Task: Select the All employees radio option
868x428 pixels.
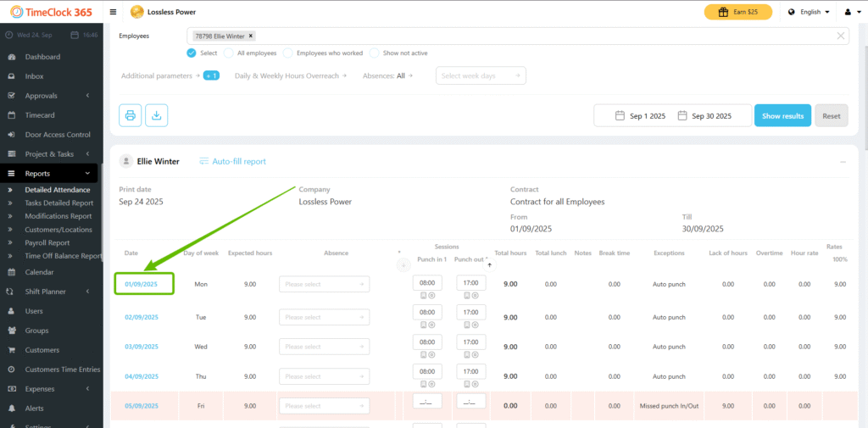Action: click(x=230, y=53)
